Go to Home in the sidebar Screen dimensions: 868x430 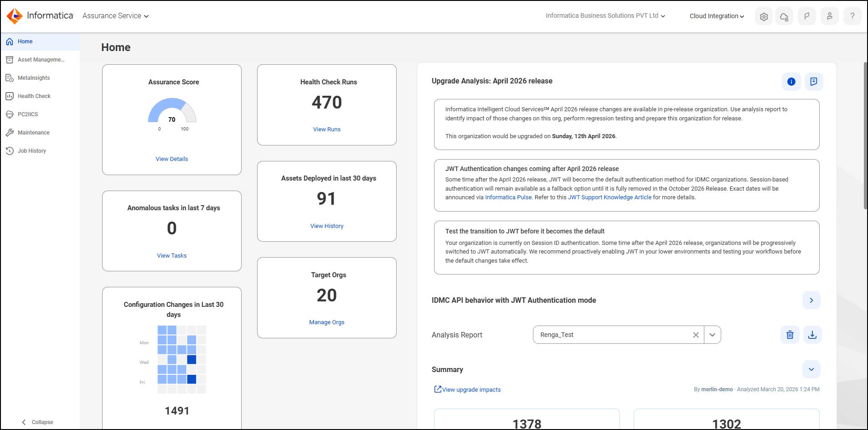(x=40, y=41)
